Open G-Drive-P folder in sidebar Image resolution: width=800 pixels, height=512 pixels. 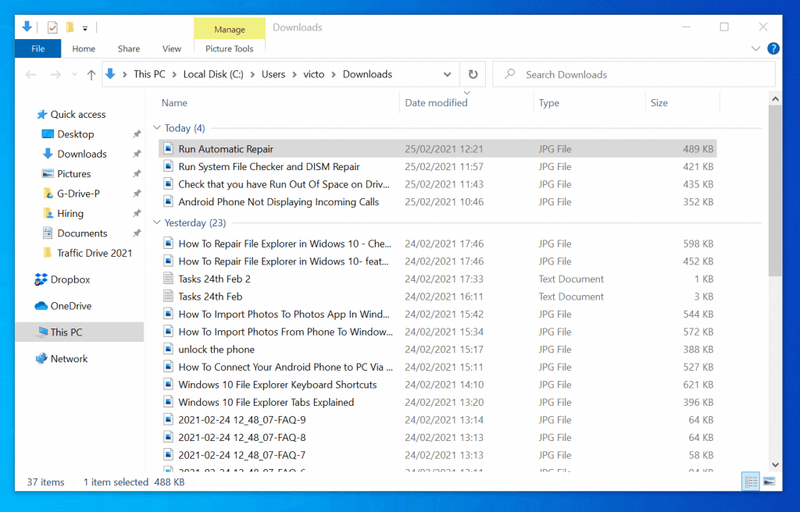[x=78, y=194]
